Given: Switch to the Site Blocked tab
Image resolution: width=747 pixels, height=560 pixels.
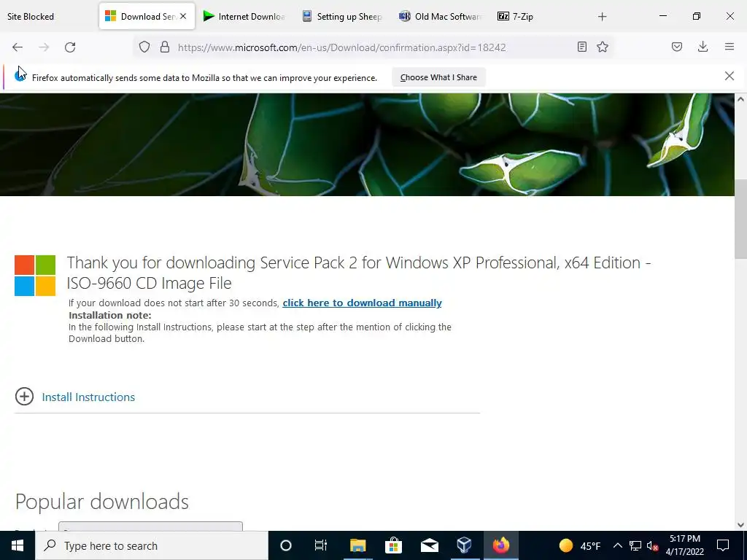Looking at the screenshot, I should point(31,17).
